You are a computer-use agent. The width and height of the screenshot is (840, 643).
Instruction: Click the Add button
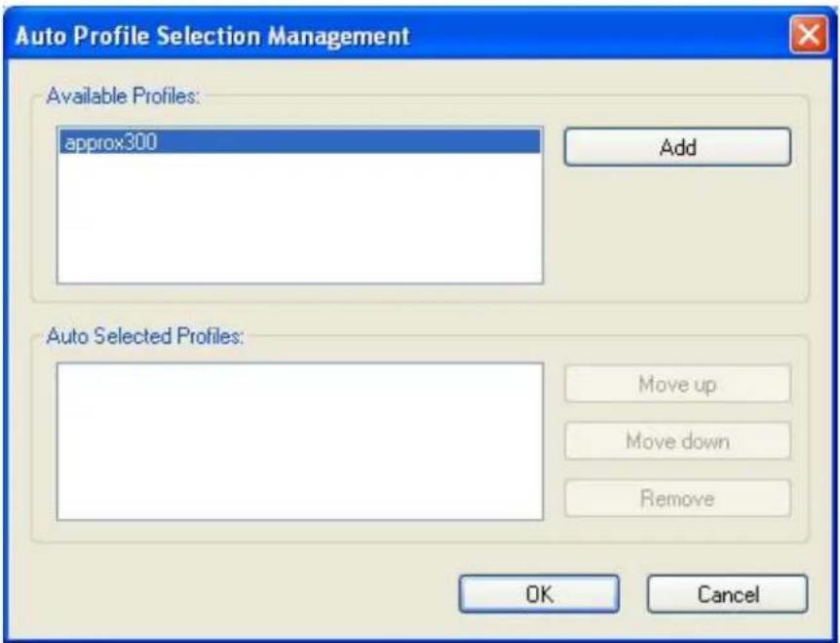pos(677,147)
